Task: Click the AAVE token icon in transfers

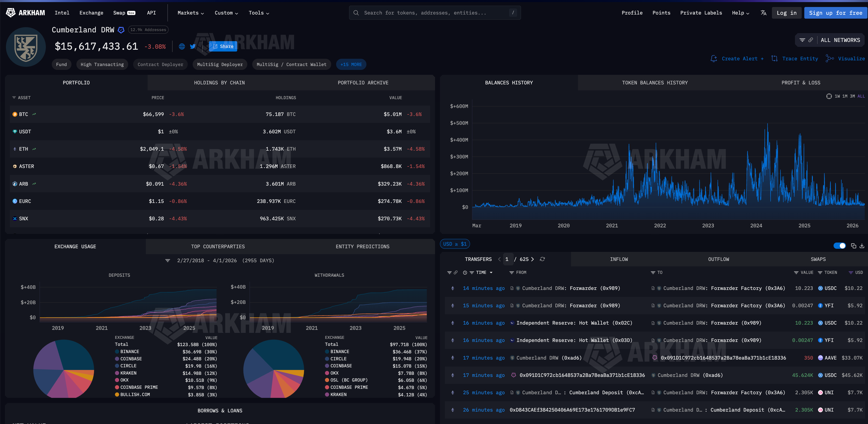Action: (821, 358)
